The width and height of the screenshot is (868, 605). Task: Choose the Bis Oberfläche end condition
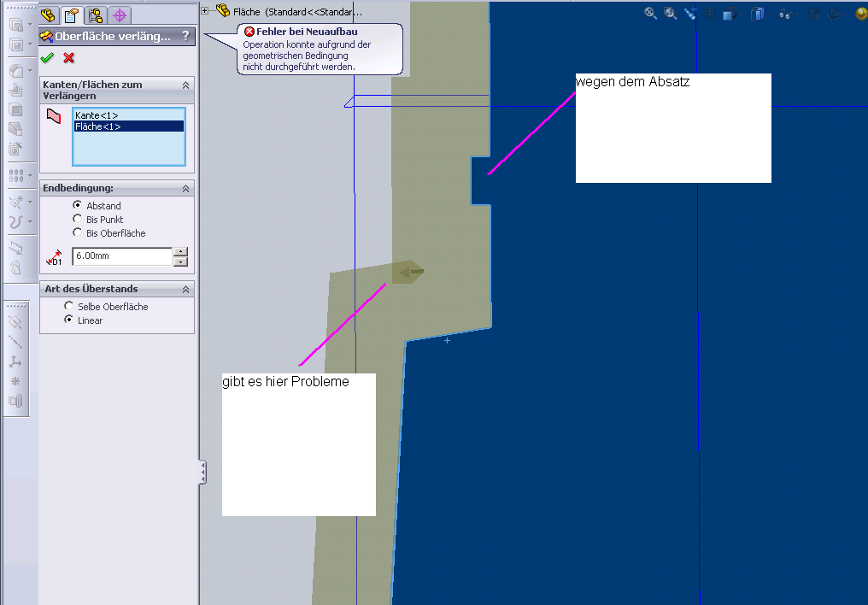(x=78, y=232)
